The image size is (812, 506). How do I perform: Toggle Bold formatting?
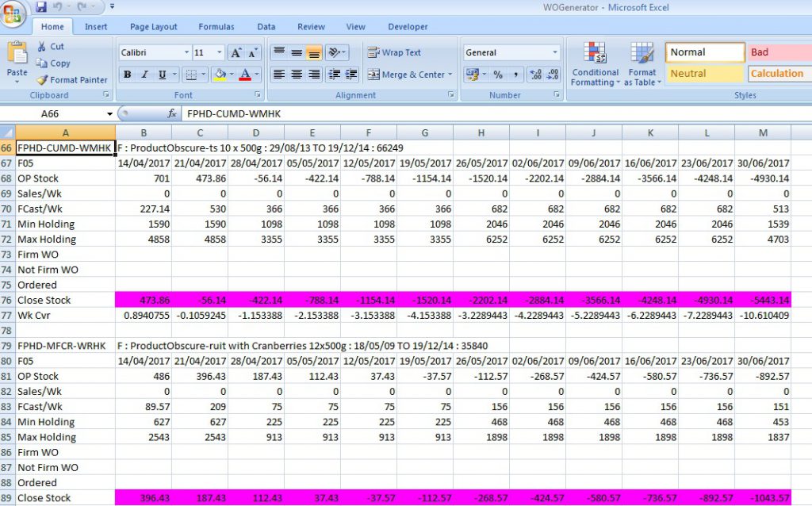(x=127, y=75)
